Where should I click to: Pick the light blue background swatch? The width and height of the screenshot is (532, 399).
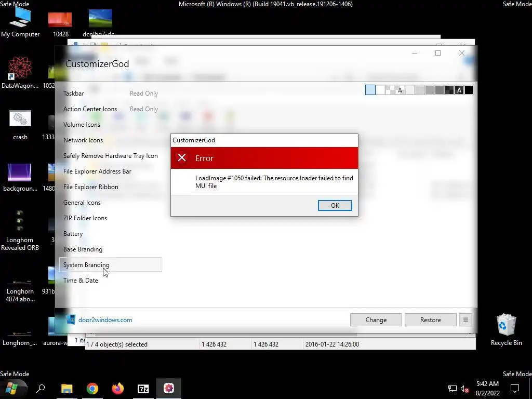(370, 90)
